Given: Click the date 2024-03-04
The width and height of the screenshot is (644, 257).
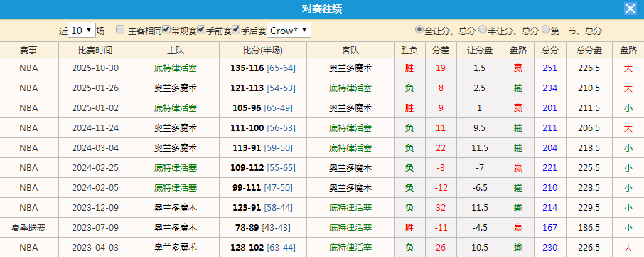Looking at the screenshot, I should pos(95,147).
